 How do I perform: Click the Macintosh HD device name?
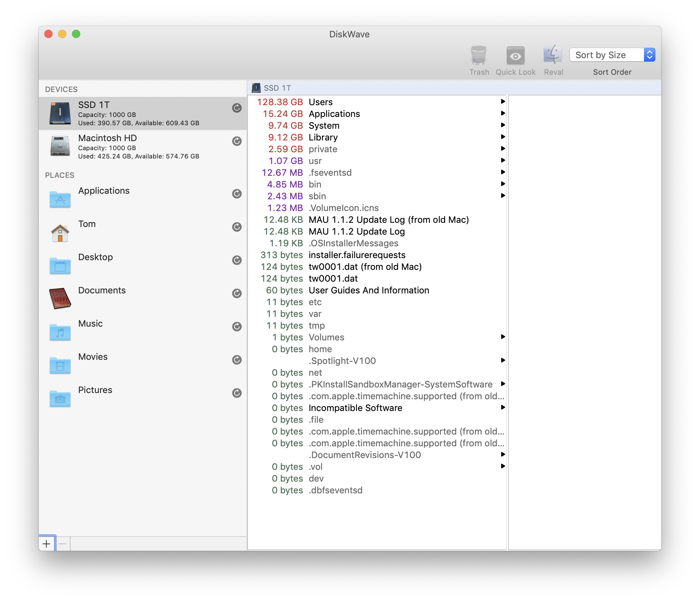pyautogui.click(x=108, y=138)
